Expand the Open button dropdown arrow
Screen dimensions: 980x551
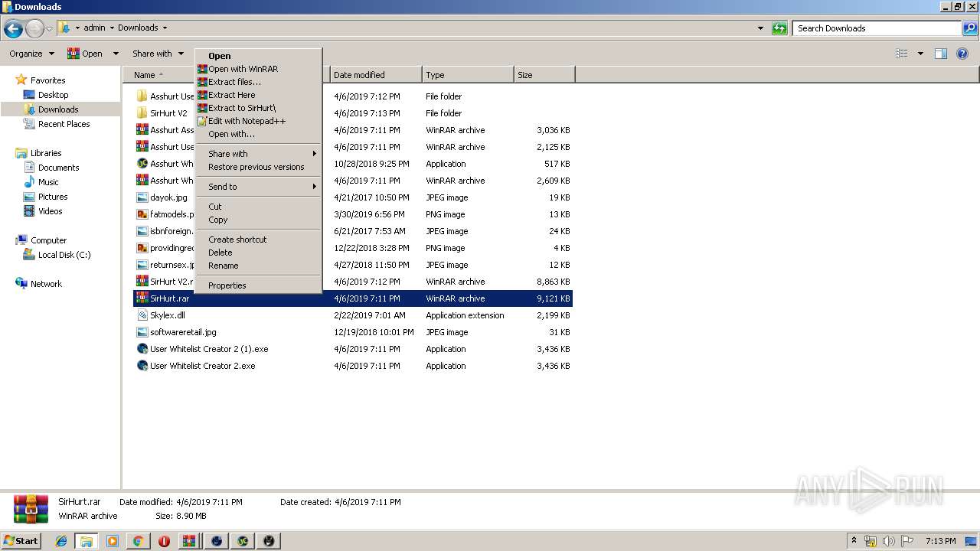(116, 54)
